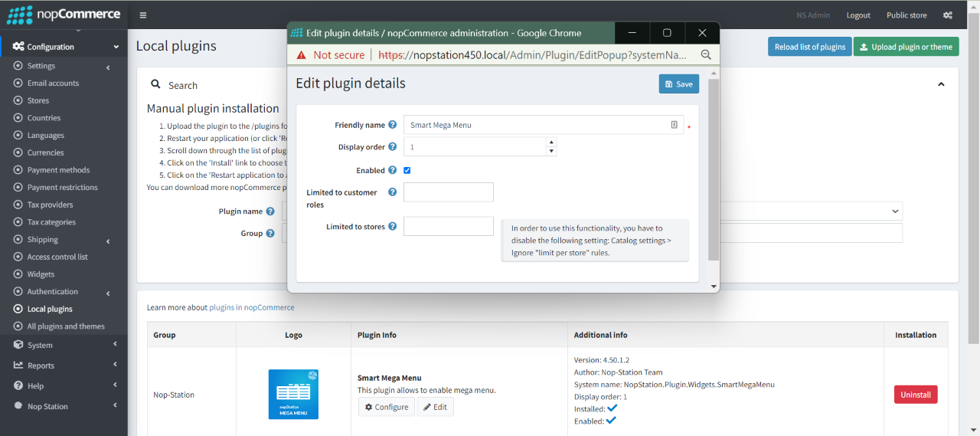Collapse the Search panel chevron
980x436 pixels.
pos(942,84)
